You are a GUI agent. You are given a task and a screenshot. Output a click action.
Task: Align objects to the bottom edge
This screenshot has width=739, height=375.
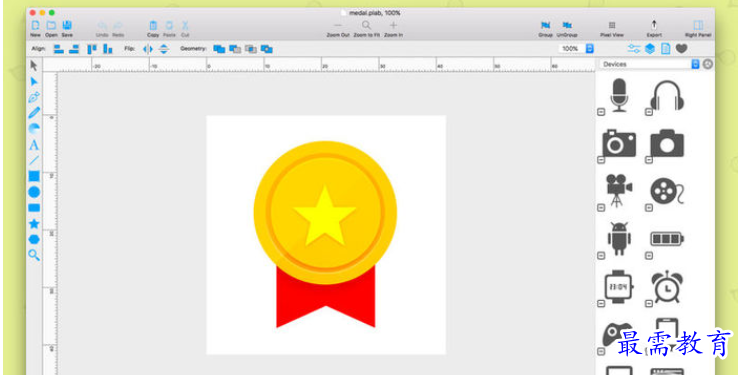pos(108,49)
